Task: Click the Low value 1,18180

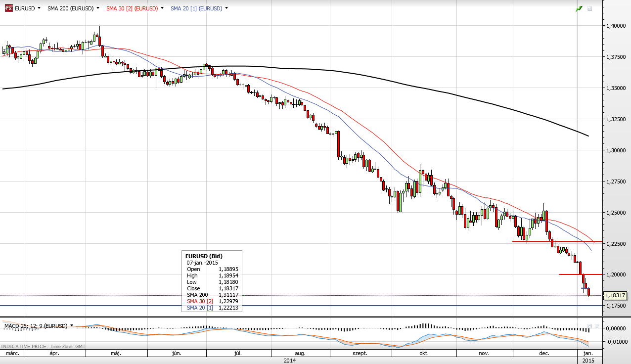Action: click(x=228, y=282)
